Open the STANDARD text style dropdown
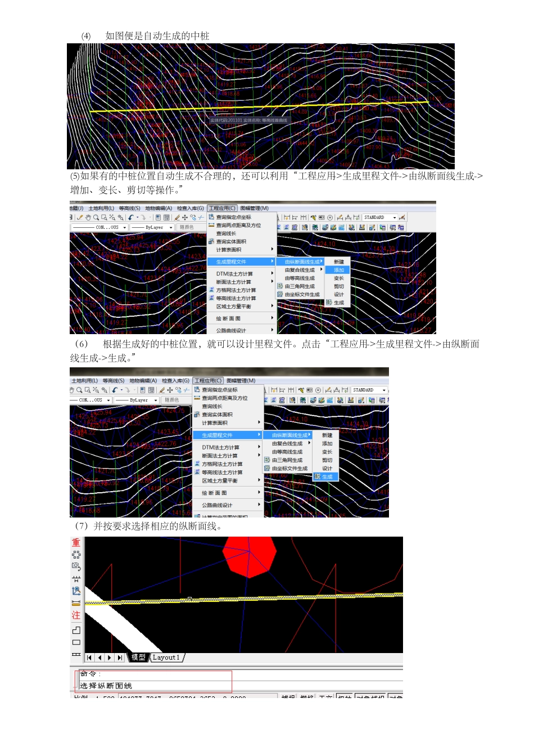Screen dimensions: 534x756 tap(380, 218)
